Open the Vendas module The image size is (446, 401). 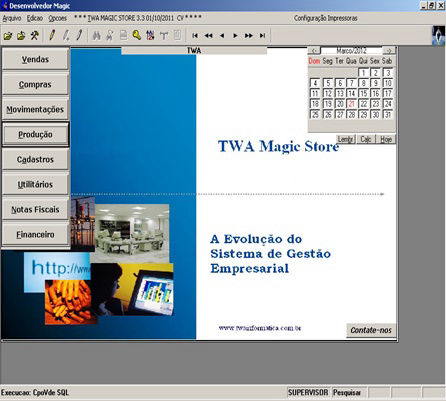35,59
